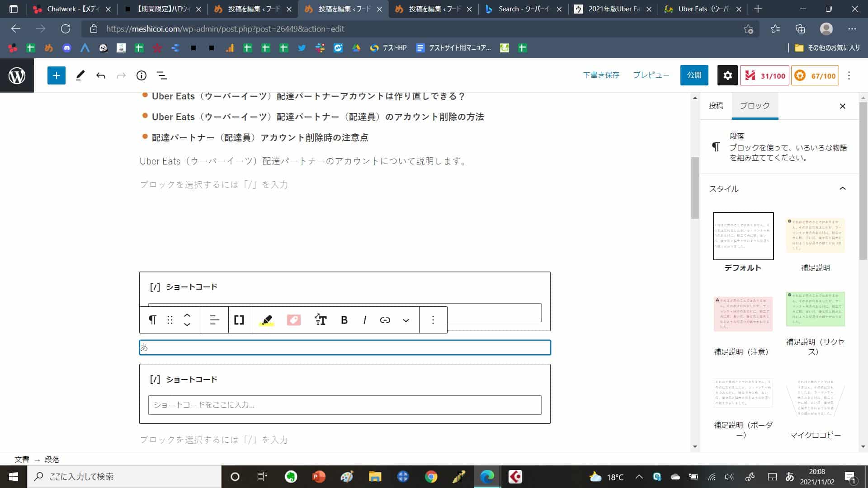868x488 pixels.
Task: Open the list view outline
Action: 162,75
